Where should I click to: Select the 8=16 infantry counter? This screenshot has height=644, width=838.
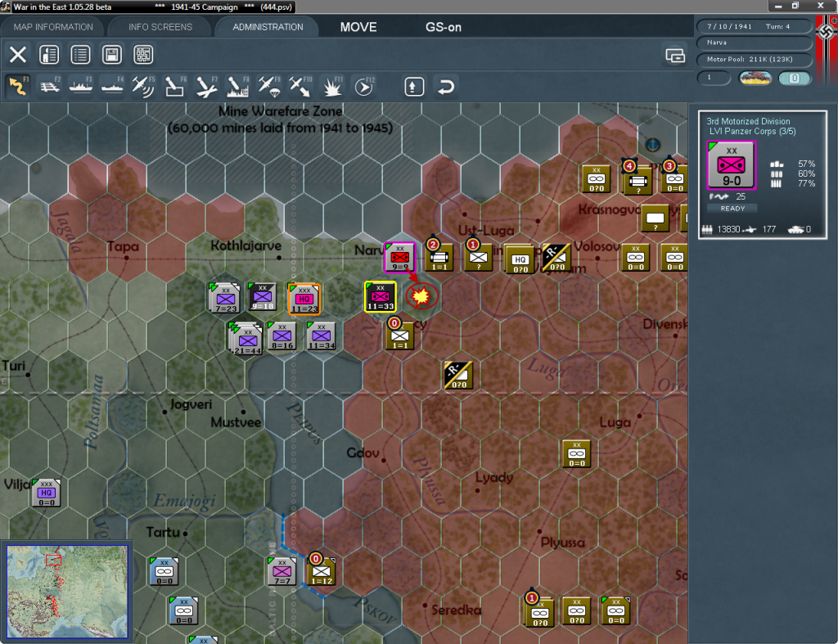[282, 336]
